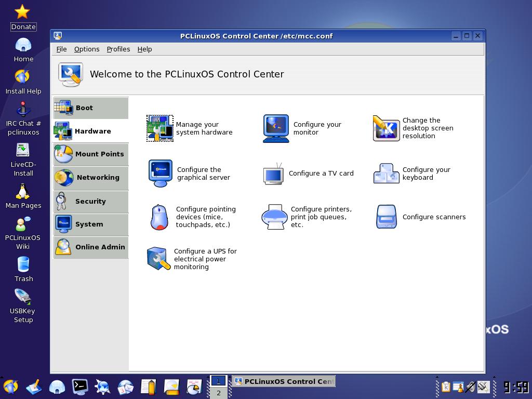Open the Help menu
The image size is (532, 399).
(144, 49)
